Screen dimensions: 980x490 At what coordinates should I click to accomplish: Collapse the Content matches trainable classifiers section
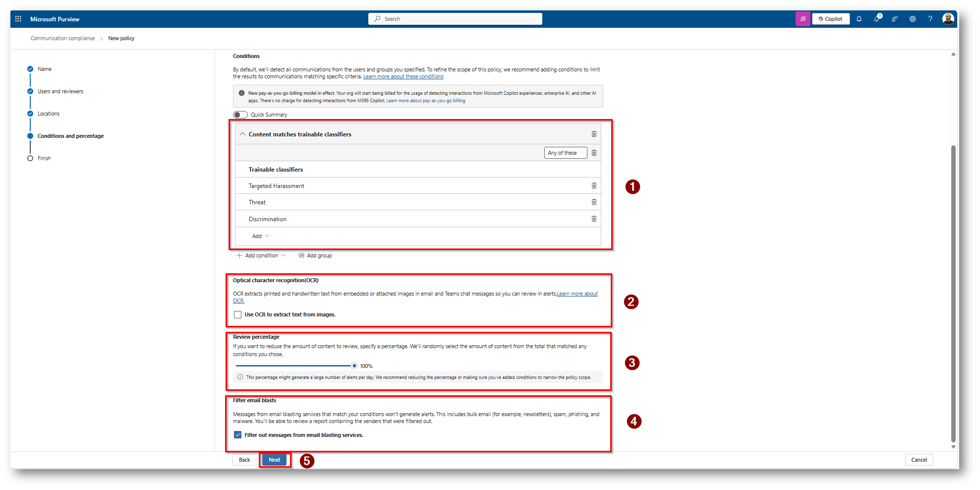pos(243,134)
